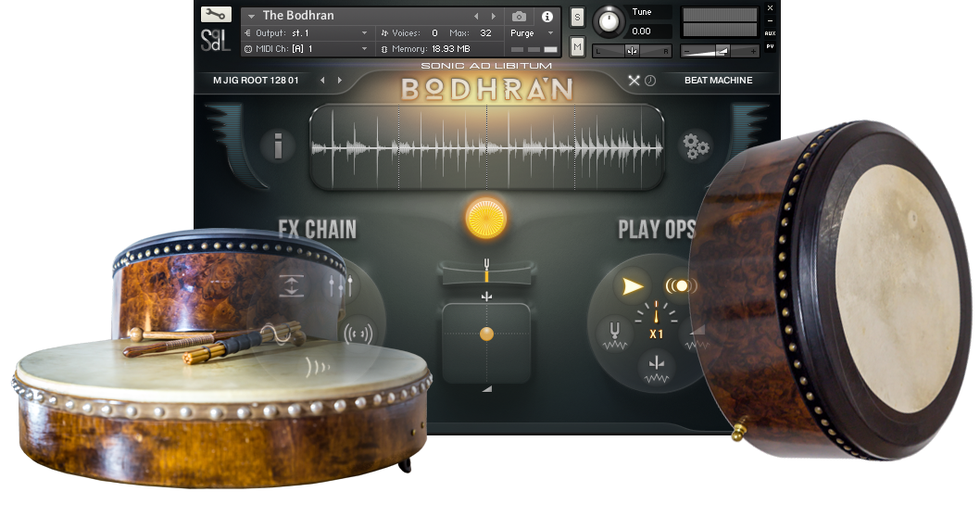Open the gears settings button right of waveform
980x517 pixels.
[x=695, y=145]
